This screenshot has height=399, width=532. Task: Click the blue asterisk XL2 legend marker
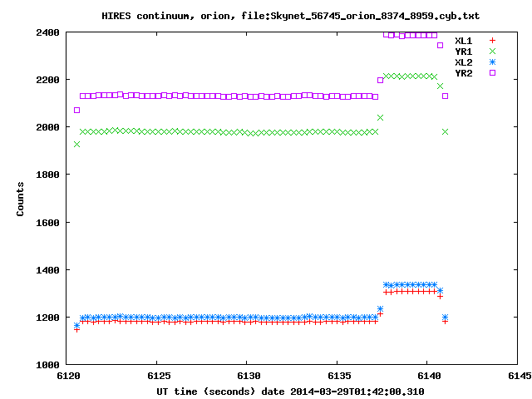(492, 62)
